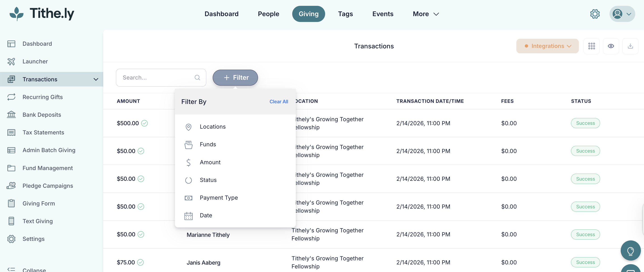Image resolution: width=644 pixels, height=272 pixels.
Task: Click the $500.00 transaction amount
Action: pos(127,123)
